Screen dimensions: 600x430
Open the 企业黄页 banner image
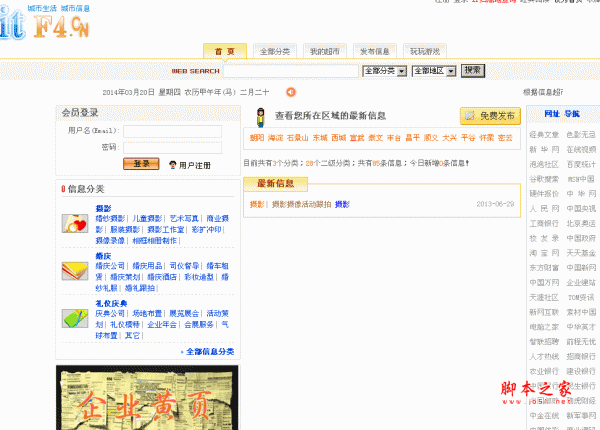[x=147, y=397]
